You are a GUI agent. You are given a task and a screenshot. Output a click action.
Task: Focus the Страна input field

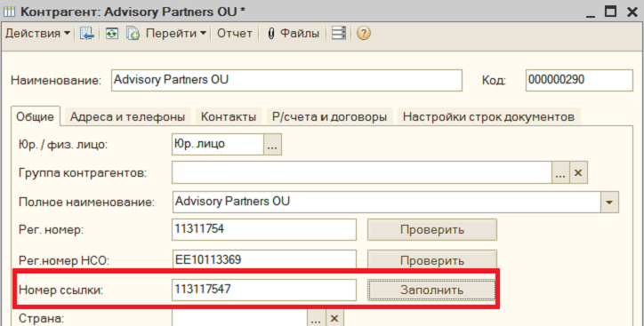(239, 318)
